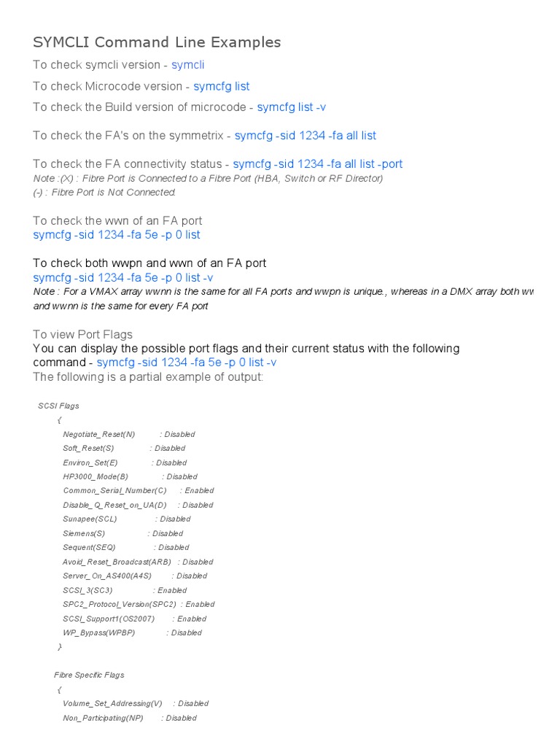Viewport: 560px width, 747px height.
Task: Click 'Volume_Set_Addressing(V)' flag entry
Action: coord(136,704)
